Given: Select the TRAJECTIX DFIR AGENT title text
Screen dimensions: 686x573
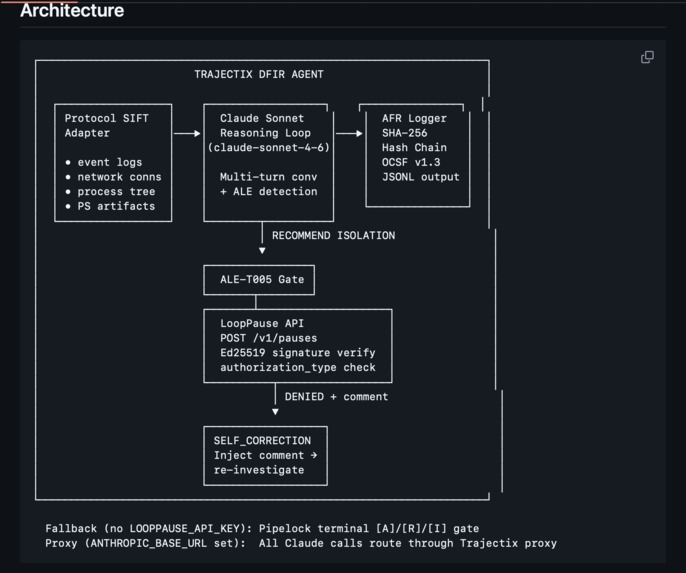Looking at the screenshot, I should pos(259,74).
